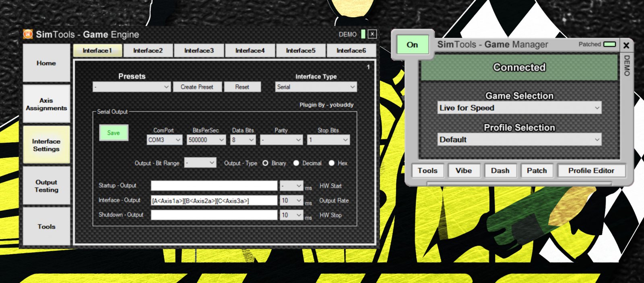Click the SimTools orange logo icon

click(28, 34)
